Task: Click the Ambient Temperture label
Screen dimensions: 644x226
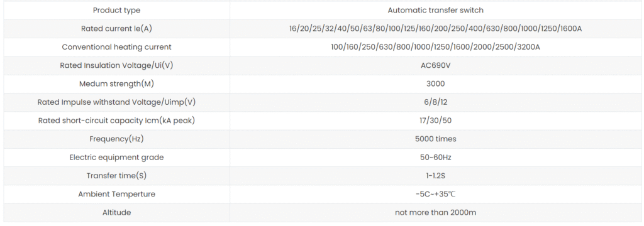Action: (x=116, y=194)
